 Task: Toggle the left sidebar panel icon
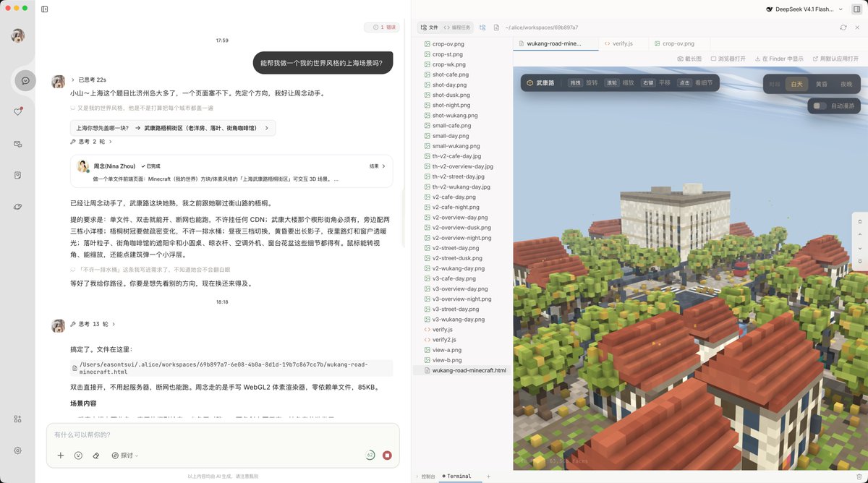pyautogui.click(x=44, y=9)
